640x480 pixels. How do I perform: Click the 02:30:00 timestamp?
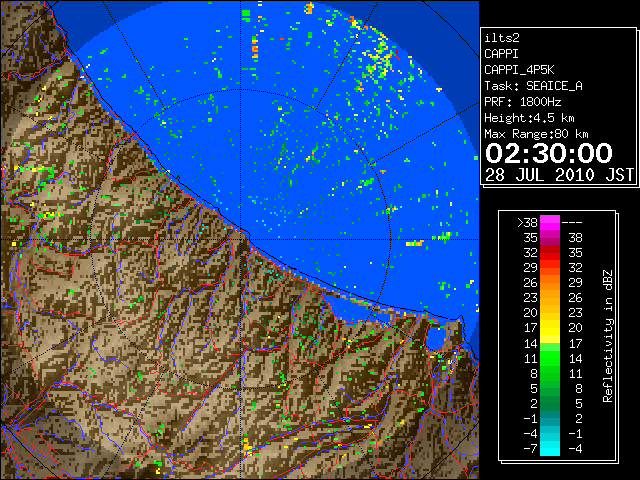(x=549, y=153)
